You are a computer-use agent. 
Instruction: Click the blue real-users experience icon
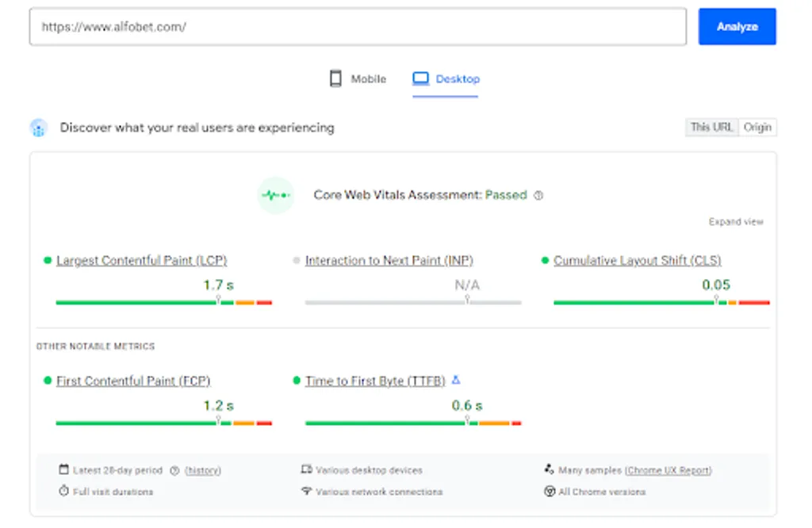pos(38,128)
